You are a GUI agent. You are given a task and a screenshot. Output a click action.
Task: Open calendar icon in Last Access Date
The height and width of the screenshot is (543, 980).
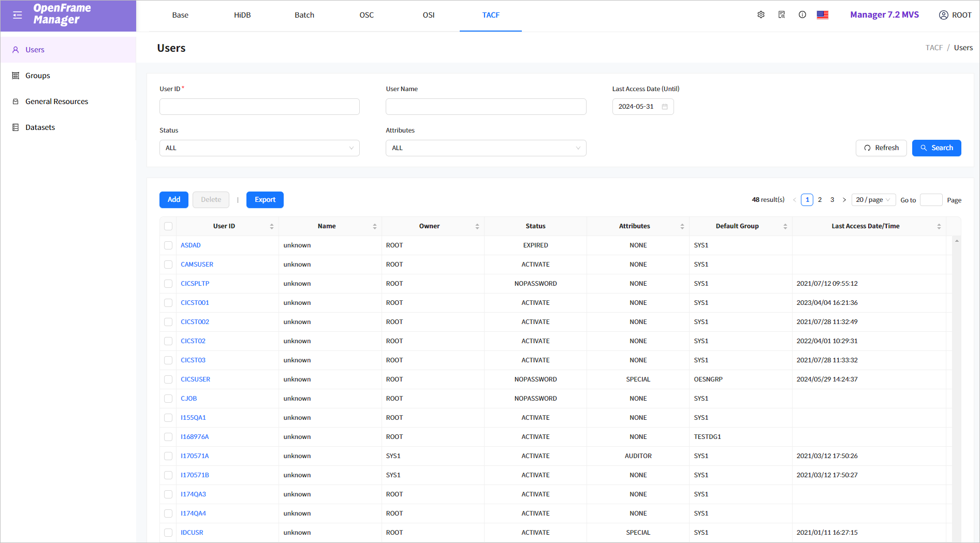(x=665, y=107)
